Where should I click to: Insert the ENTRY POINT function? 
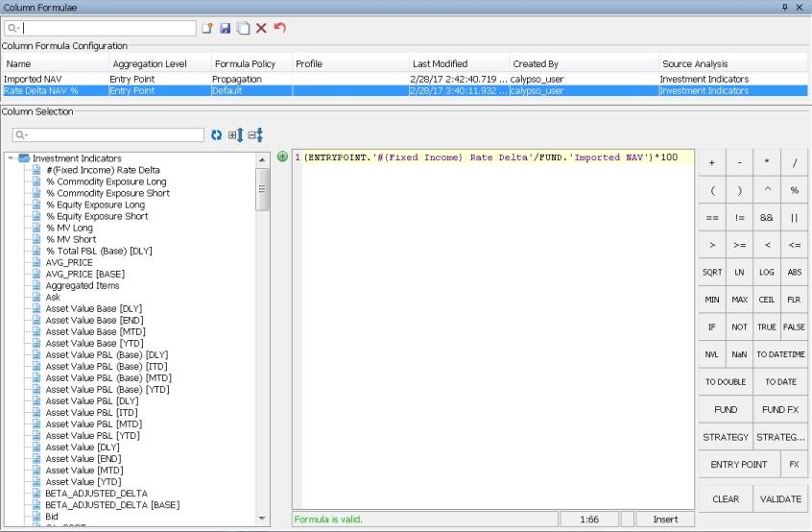(x=738, y=464)
